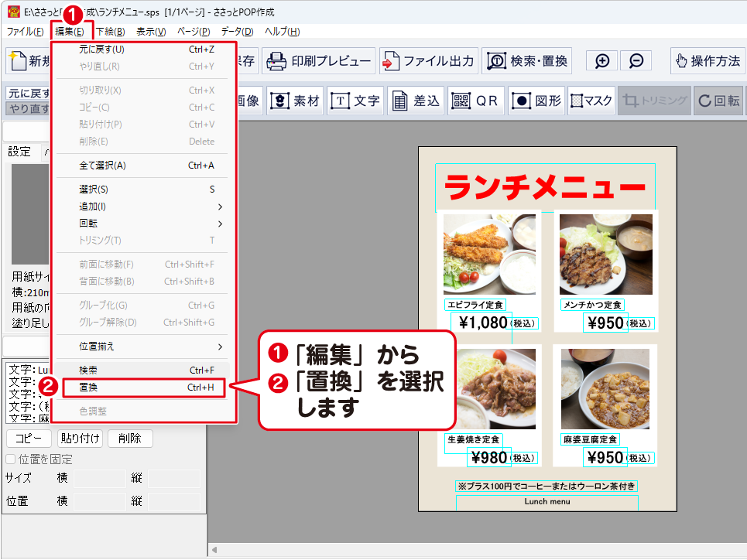Open the 表示 menu in menu bar
The image size is (747, 560).
point(151,32)
